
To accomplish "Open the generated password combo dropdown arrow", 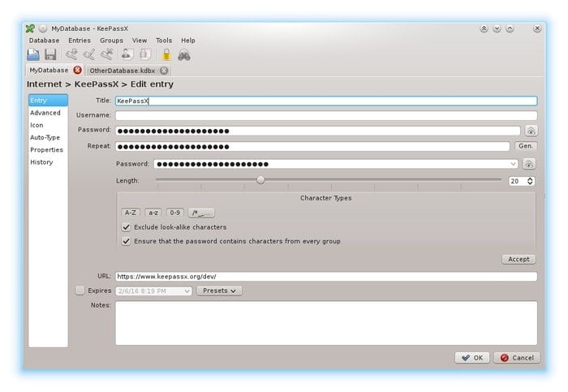I will click(x=513, y=164).
